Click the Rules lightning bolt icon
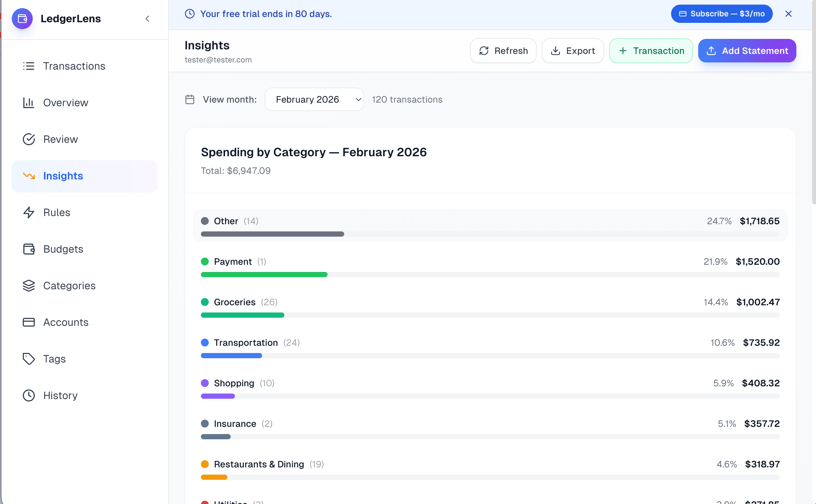Viewport: 816px width, 504px height. pos(29,212)
